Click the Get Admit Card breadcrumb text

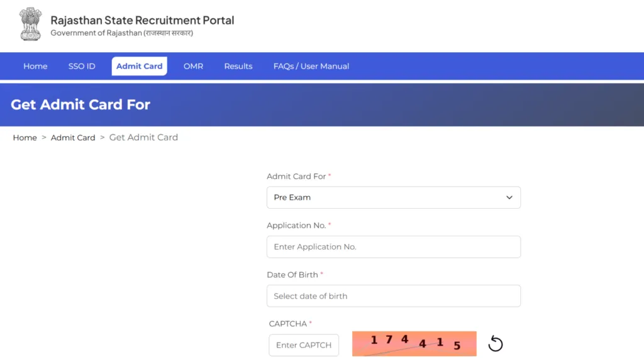[x=143, y=138]
